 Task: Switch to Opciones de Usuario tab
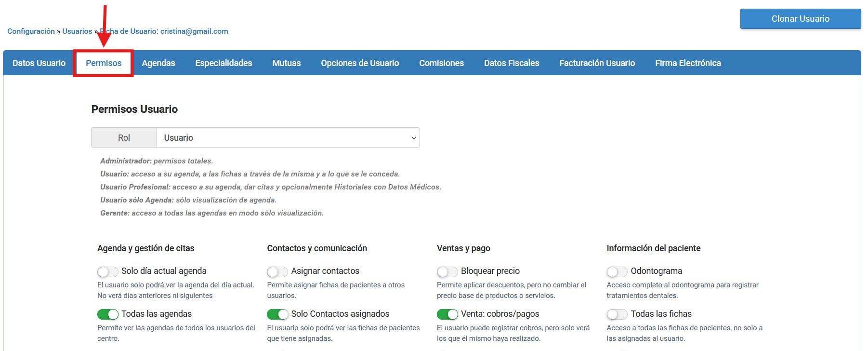360,63
